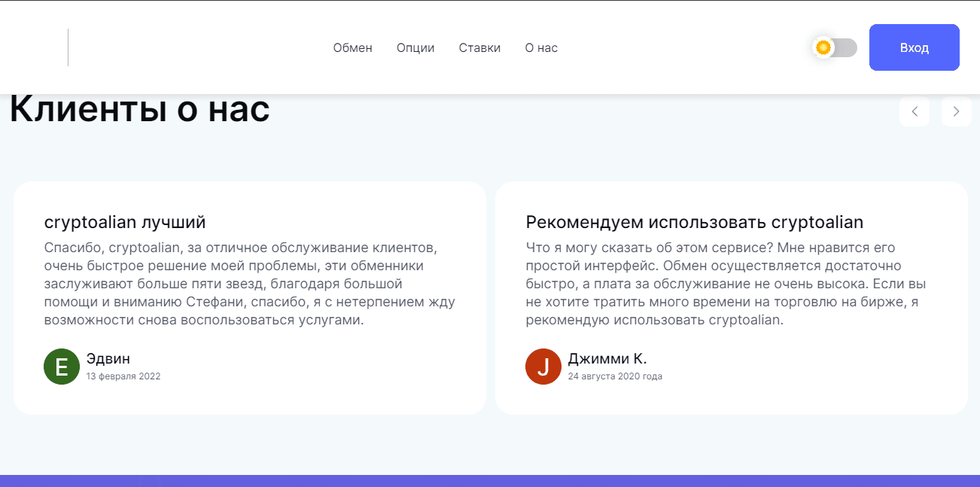Click Эдвин's green avatar

coord(61,367)
